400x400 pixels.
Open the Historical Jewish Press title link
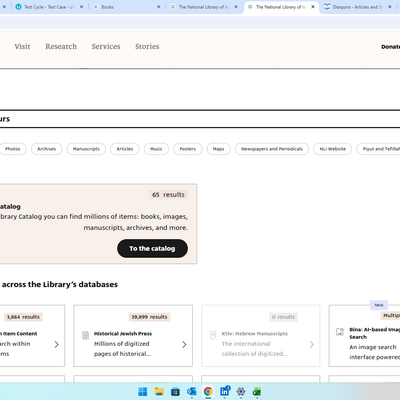point(123,334)
